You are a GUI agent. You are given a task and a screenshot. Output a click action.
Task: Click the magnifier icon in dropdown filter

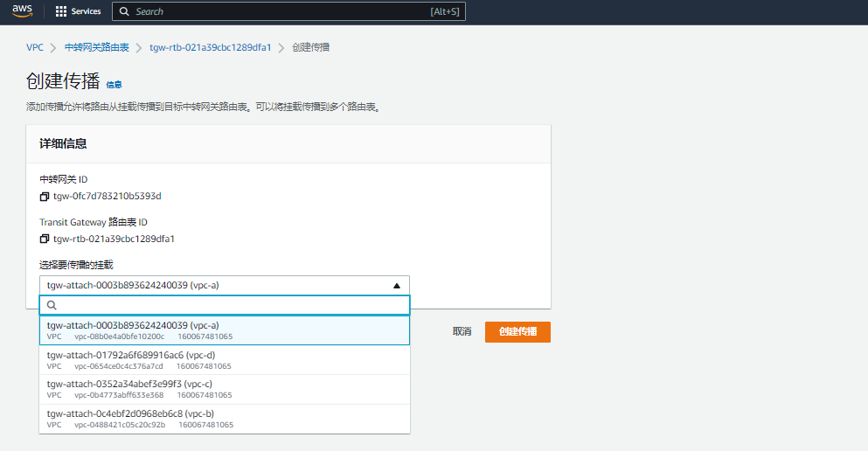pyautogui.click(x=52, y=305)
